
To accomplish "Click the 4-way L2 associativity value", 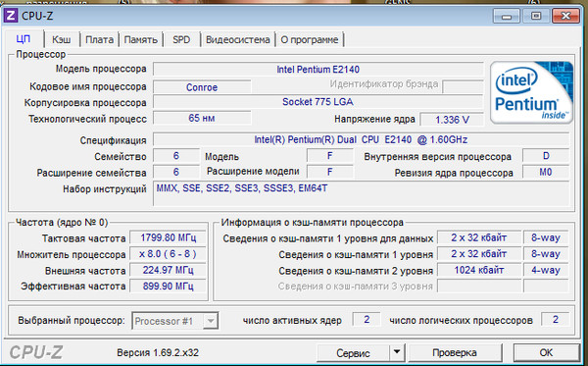I will (546, 270).
